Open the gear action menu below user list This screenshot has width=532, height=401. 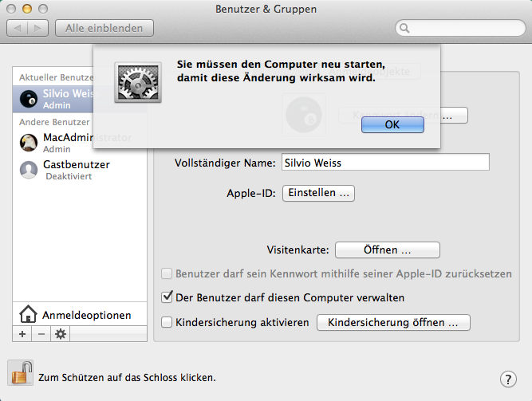click(61, 334)
